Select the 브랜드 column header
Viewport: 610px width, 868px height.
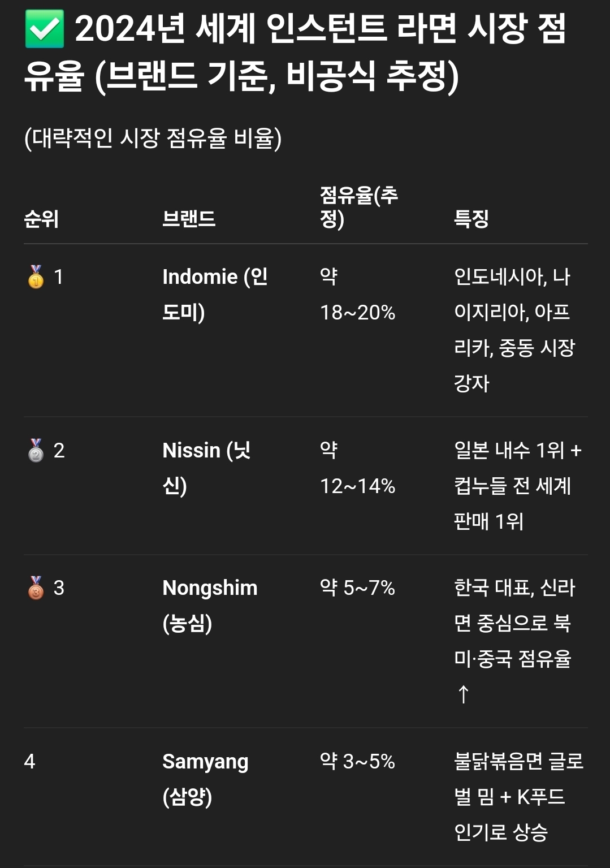(189, 219)
